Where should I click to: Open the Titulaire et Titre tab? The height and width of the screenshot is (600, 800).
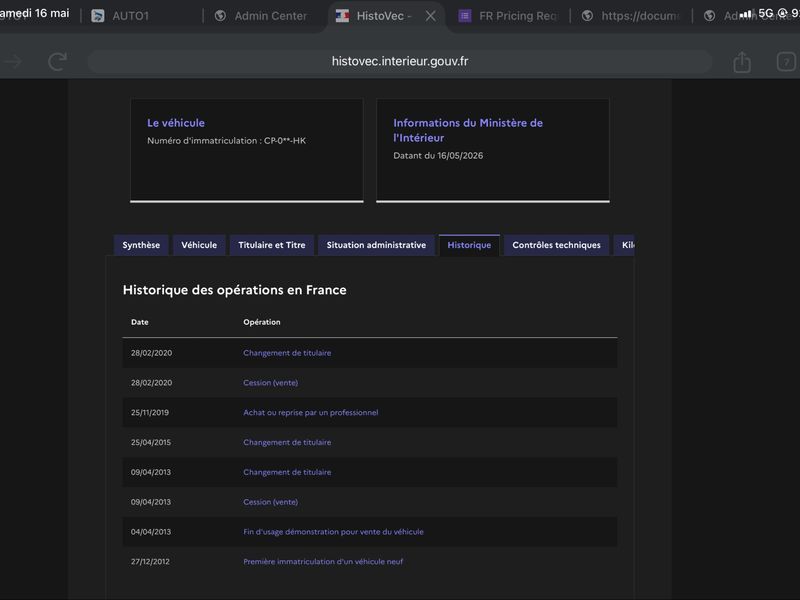[271, 245]
